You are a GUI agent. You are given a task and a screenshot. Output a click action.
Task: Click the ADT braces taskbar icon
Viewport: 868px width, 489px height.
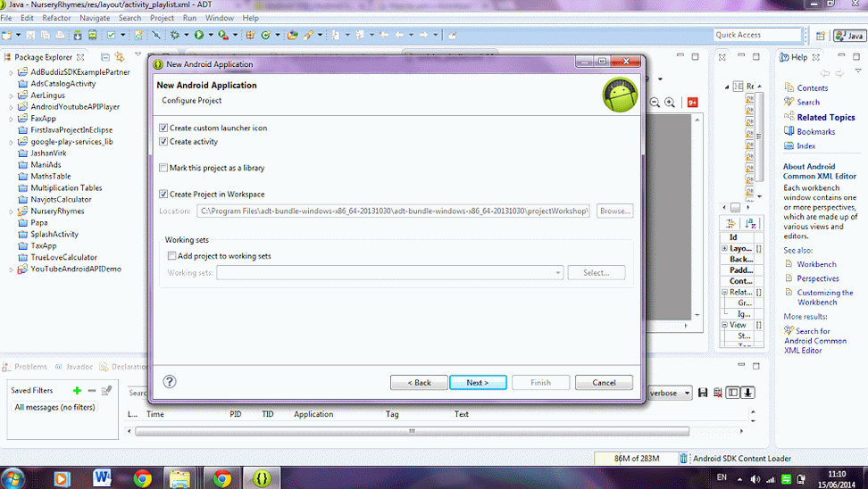(x=262, y=478)
